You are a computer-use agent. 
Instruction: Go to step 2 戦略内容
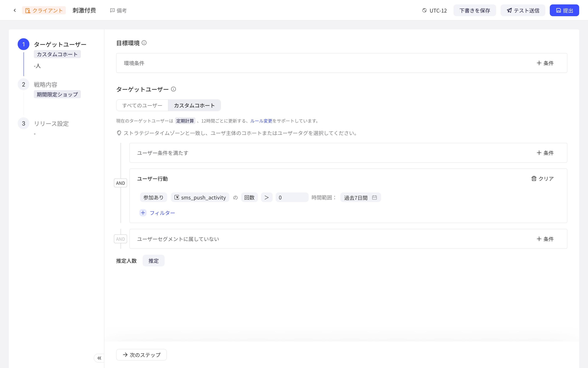click(x=45, y=85)
